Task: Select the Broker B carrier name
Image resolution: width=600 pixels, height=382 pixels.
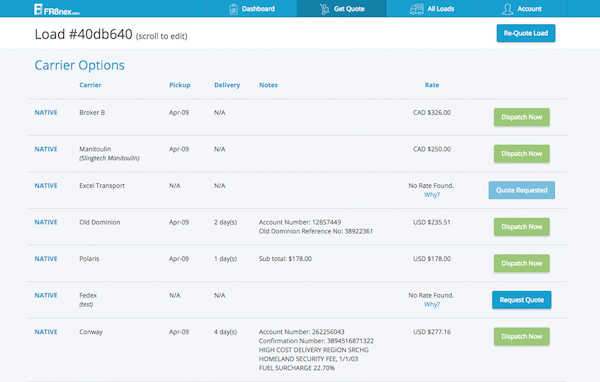Action: click(92, 113)
